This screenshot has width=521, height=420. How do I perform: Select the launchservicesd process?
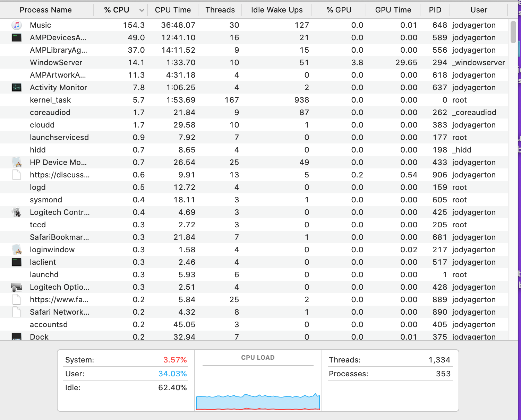click(x=59, y=137)
